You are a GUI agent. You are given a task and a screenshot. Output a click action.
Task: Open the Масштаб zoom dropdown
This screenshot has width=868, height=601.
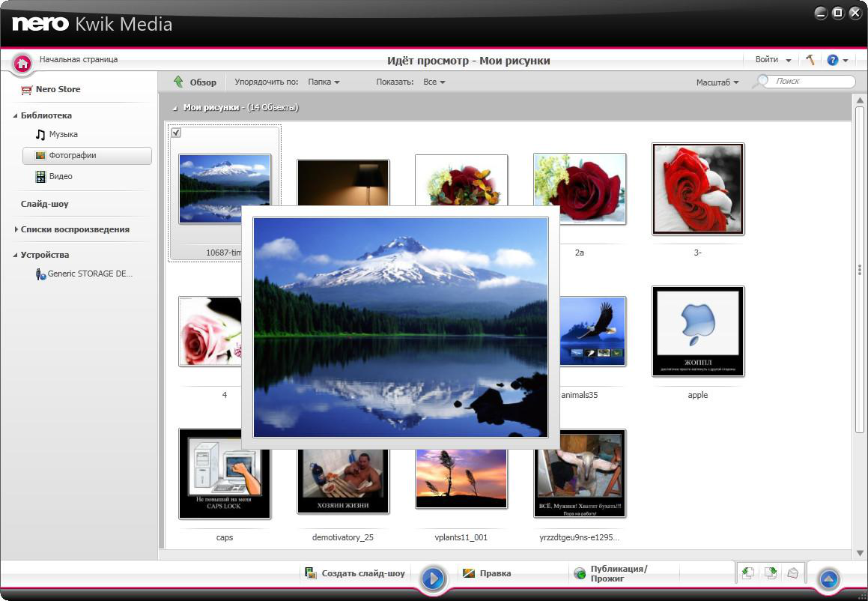[717, 82]
